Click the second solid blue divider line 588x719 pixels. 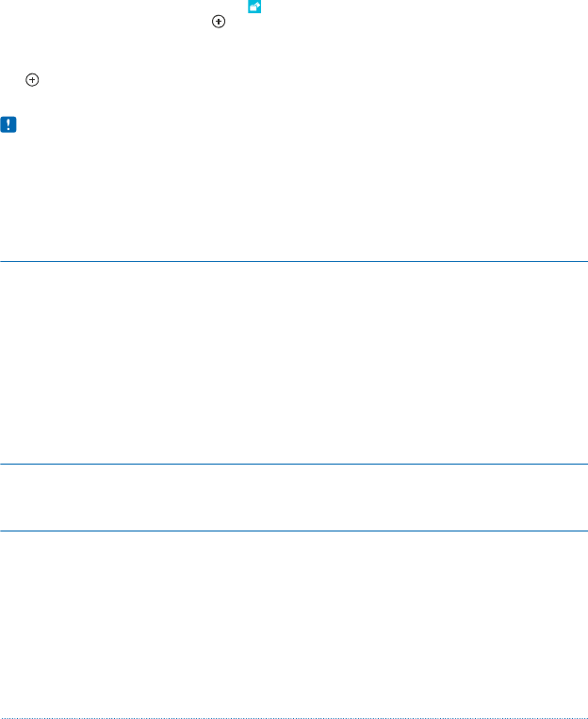coord(294,464)
